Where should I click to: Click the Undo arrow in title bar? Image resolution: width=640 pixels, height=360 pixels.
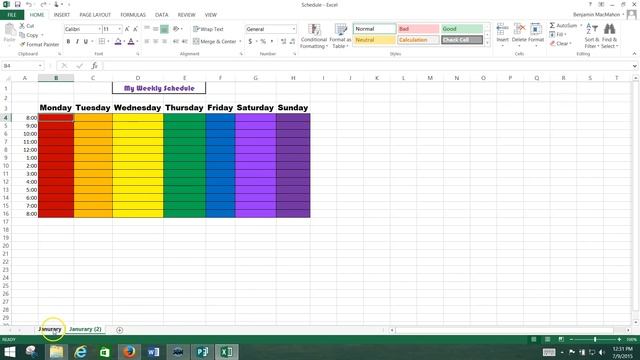pyautogui.click(x=29, y=4)
